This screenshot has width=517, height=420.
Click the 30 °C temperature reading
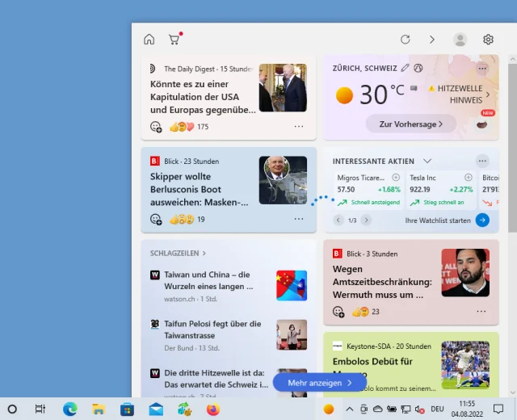pyautogui.click(x=382, y=94)
